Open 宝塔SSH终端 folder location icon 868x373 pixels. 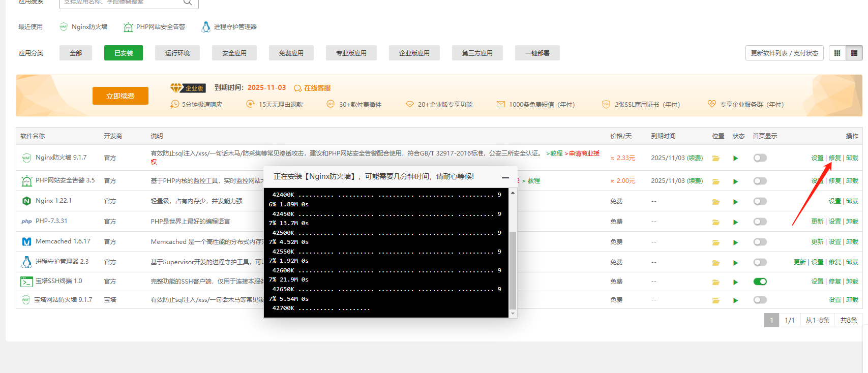pos(715,282)
